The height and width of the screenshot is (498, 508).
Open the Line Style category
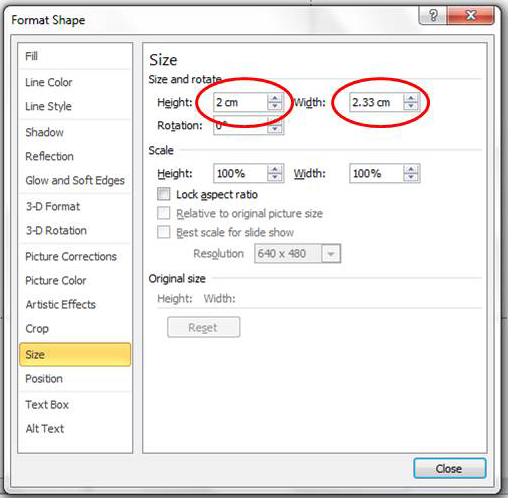click(x=75, y=106)
